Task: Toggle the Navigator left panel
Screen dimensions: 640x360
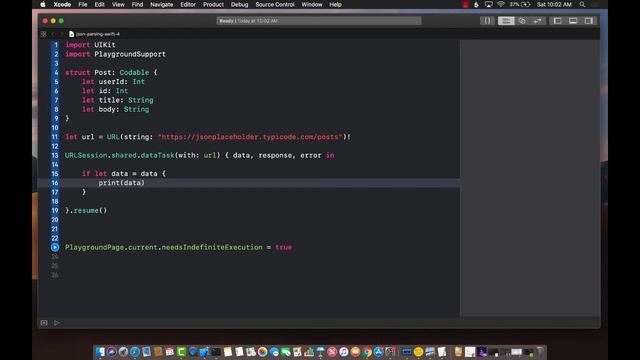Action: 558,21
